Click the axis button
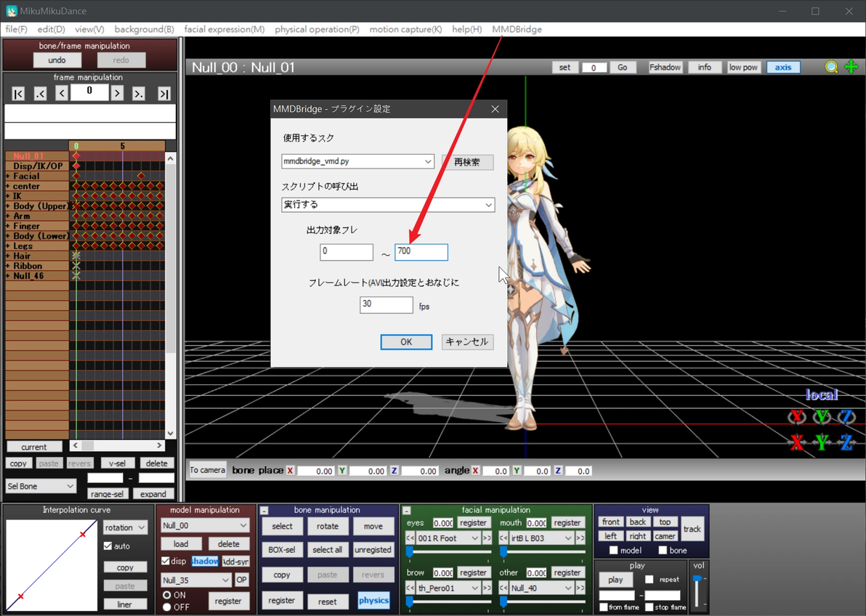Screen dimensions: 866x616 tap(783, 67)
